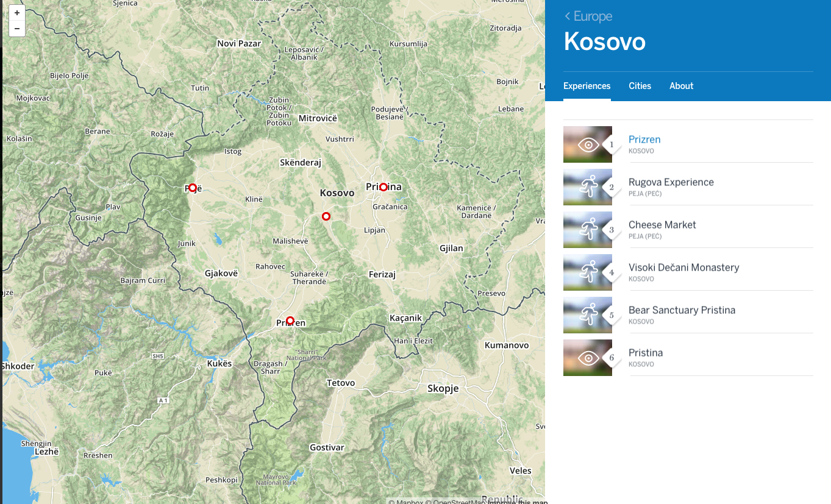831x504 pixels.
Task: Go back to Europe
Action: (x=588, y=16)
